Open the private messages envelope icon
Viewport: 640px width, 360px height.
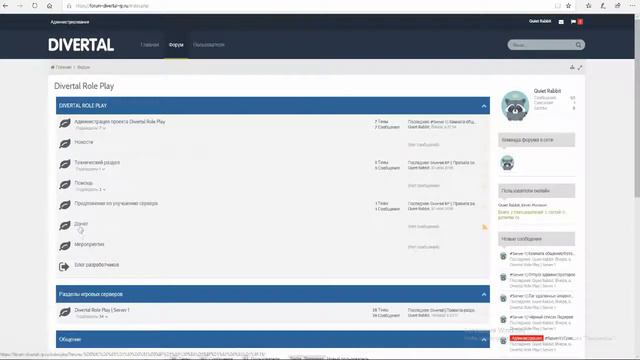point(561,22)
